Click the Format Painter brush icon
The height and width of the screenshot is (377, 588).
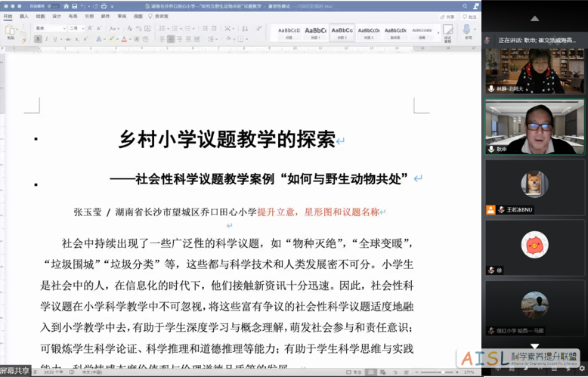23,40
